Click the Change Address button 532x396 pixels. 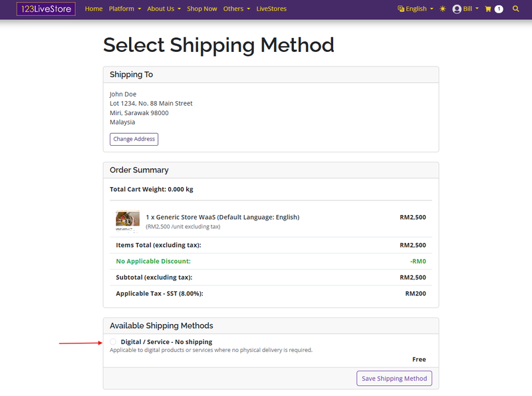point(134,139)
